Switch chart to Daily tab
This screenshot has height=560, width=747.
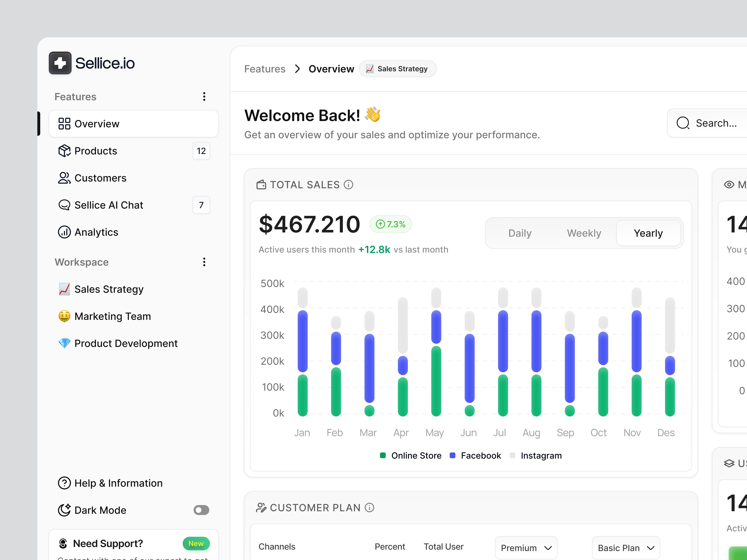520,233
